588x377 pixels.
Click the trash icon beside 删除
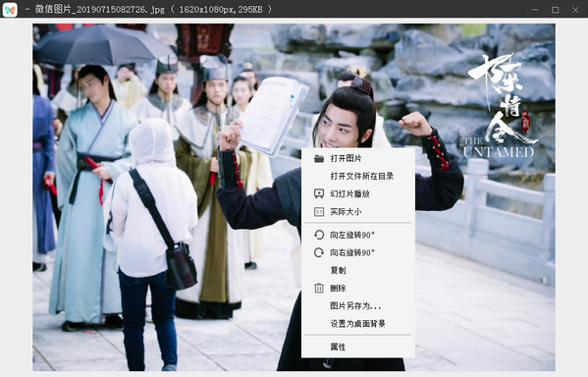click(319, 288)
